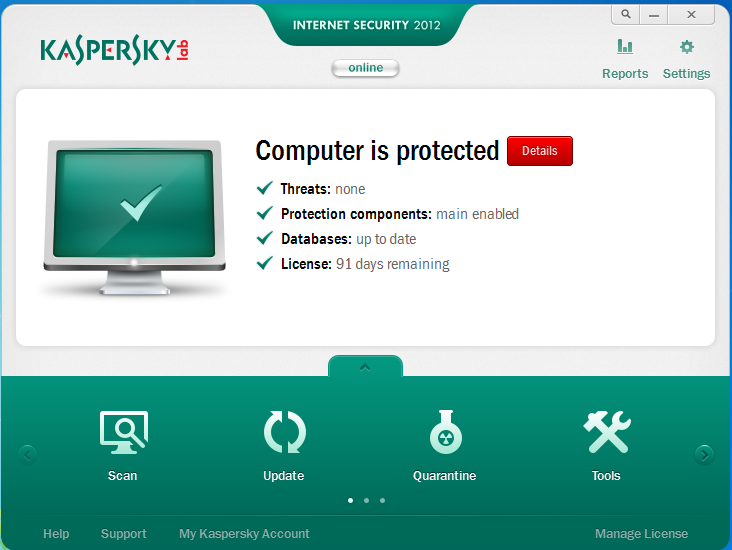The height and width of the screenshot is (550, 732).
Task: Click the search magnifier in title bar
Action: (626, 14)
